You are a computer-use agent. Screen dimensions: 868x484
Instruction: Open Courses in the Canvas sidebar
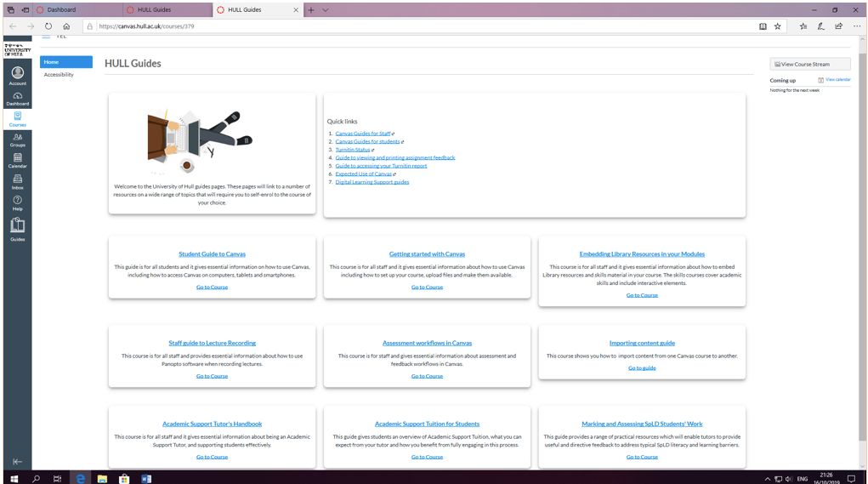click(x=18, y=119)
